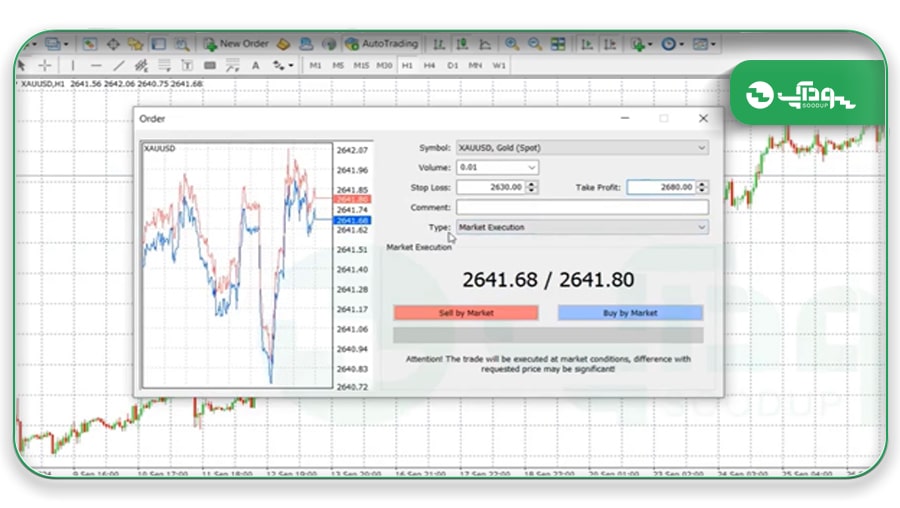Select the text label tool (A)
900x508 pixels.
pyautogui.click(x=255, y=65)
